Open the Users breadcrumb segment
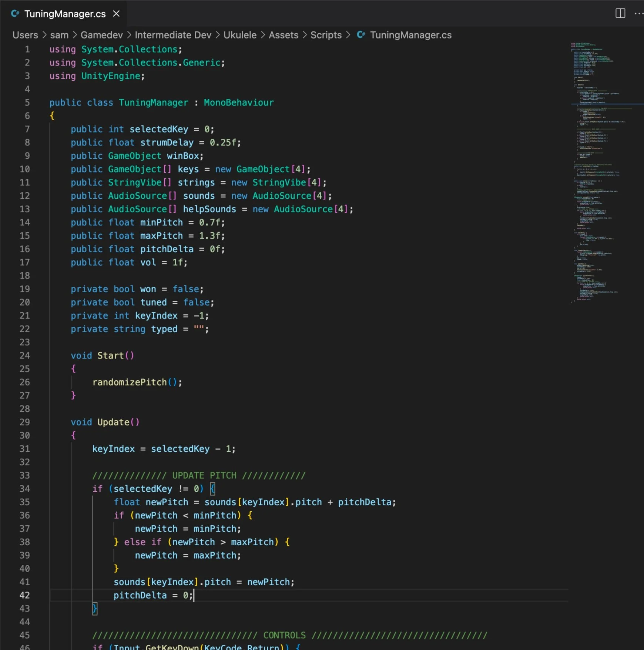 pyautogui.click(x=25, y=35)
